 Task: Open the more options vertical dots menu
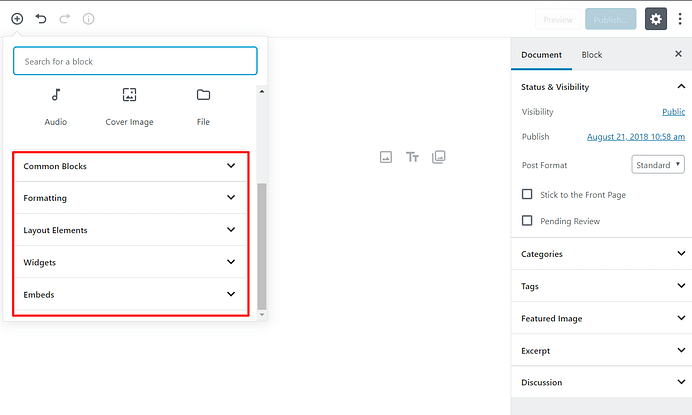point(680,19)
